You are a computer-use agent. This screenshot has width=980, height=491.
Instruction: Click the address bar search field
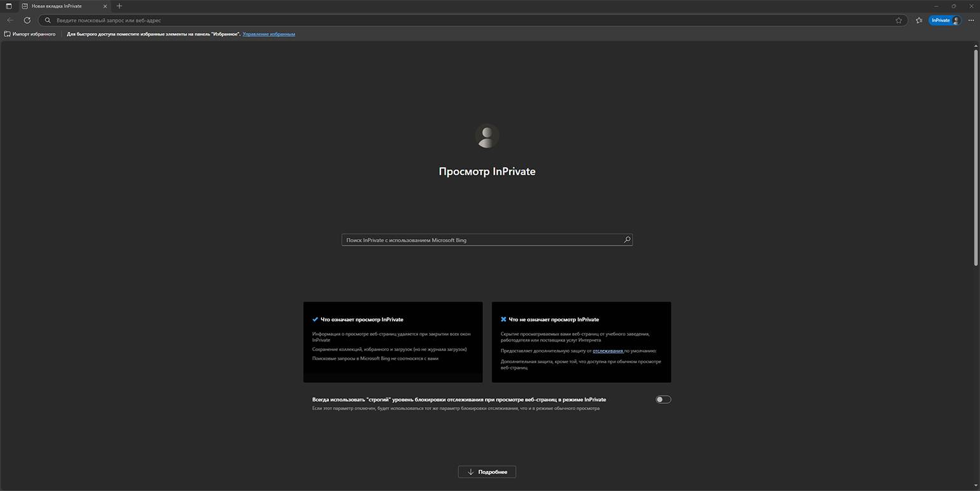[472, 20]
